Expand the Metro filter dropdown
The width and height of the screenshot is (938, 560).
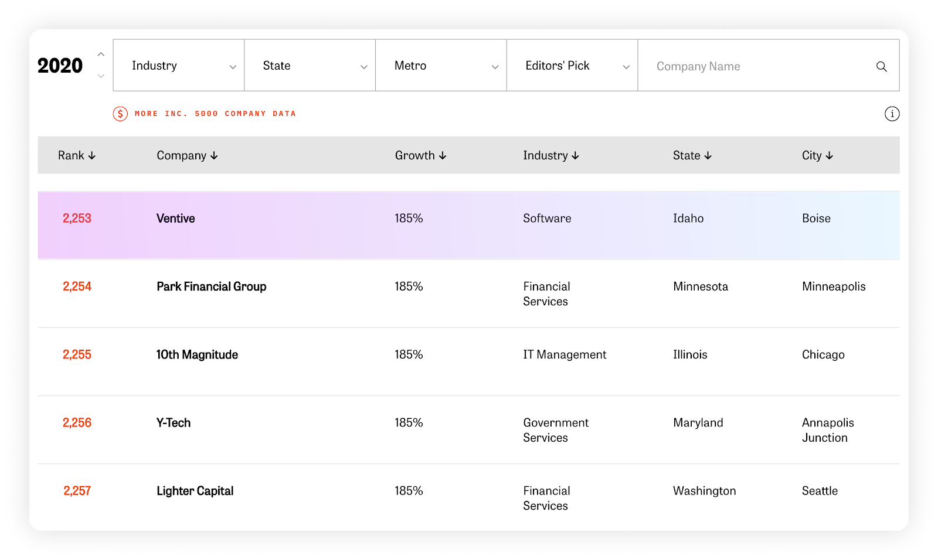click(x=441, y=66)
